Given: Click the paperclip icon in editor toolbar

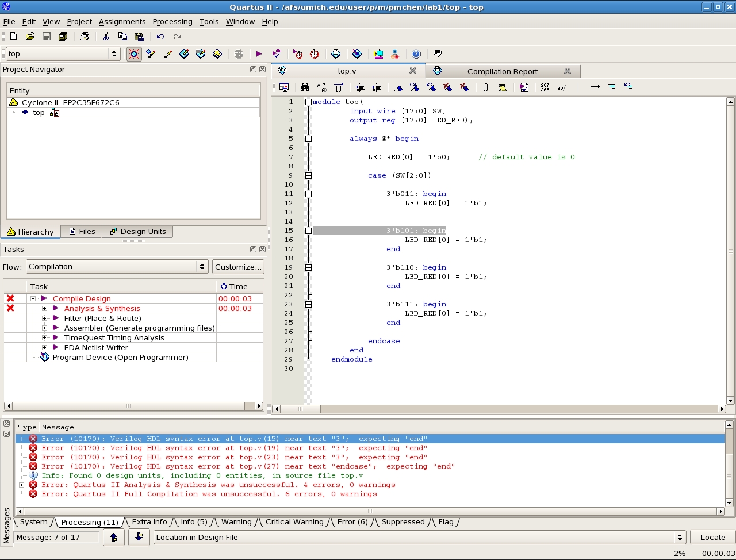Looking at the screenshot, I should 485,87.
